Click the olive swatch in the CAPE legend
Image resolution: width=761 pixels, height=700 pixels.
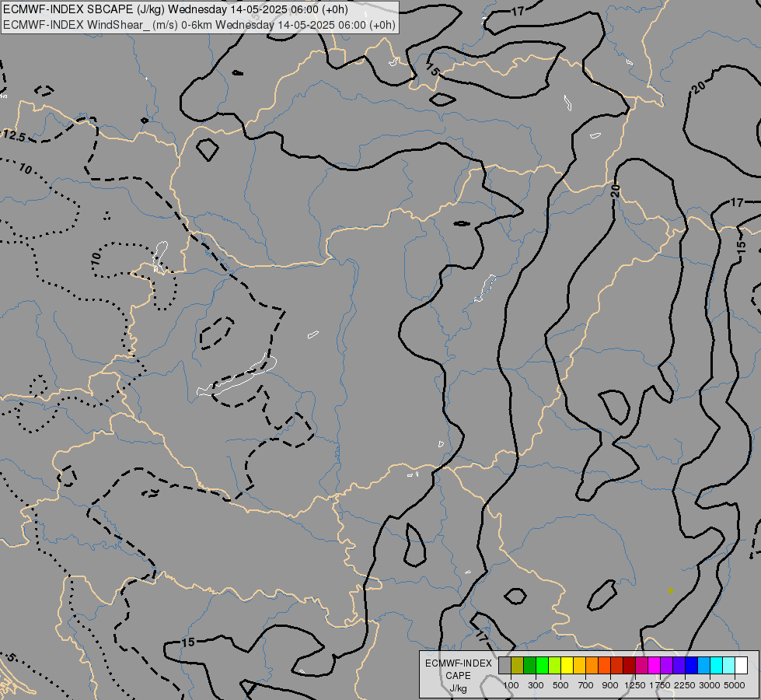point(518,666)
